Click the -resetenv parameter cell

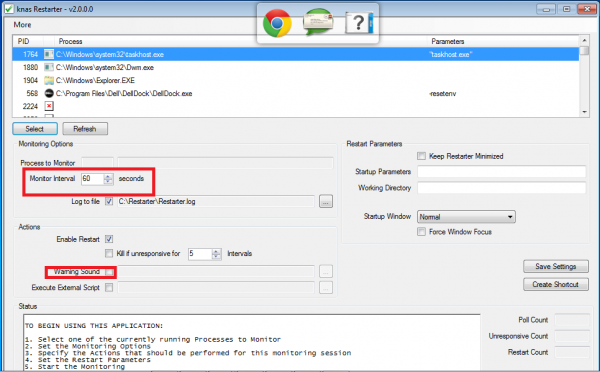[x=443, y=94]
